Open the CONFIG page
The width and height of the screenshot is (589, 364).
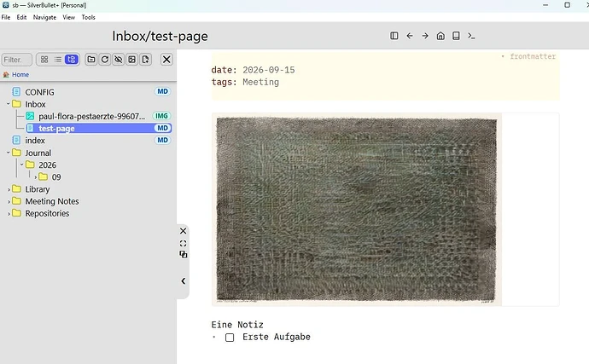pos(39,92)
